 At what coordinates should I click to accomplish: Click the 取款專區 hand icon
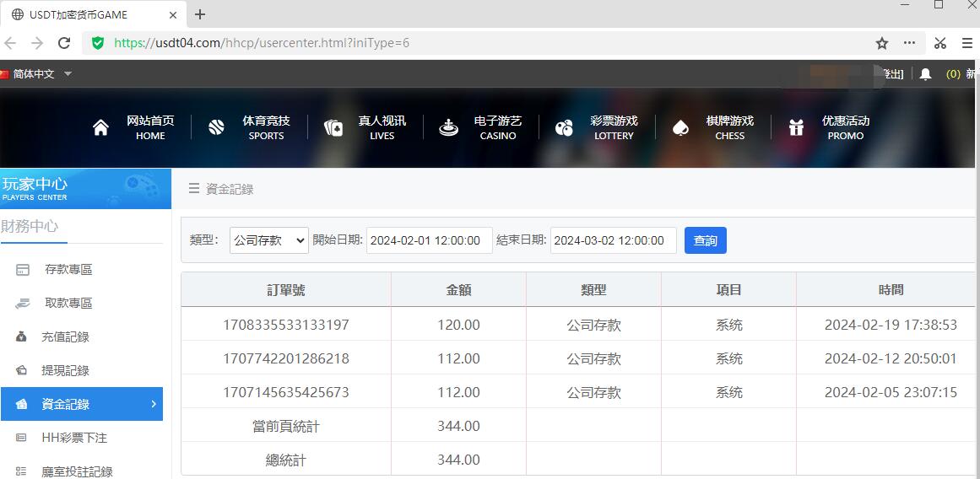23,304
